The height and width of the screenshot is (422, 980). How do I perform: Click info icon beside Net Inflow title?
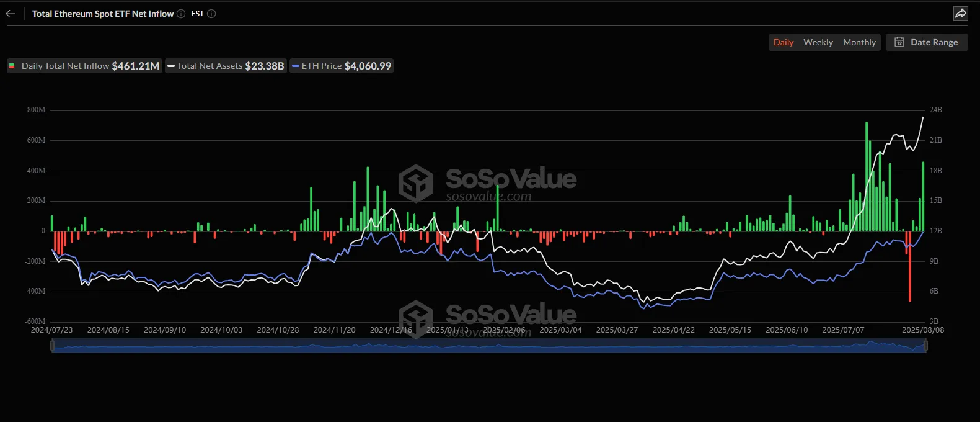pyautogui.click(x=181, y=14)
